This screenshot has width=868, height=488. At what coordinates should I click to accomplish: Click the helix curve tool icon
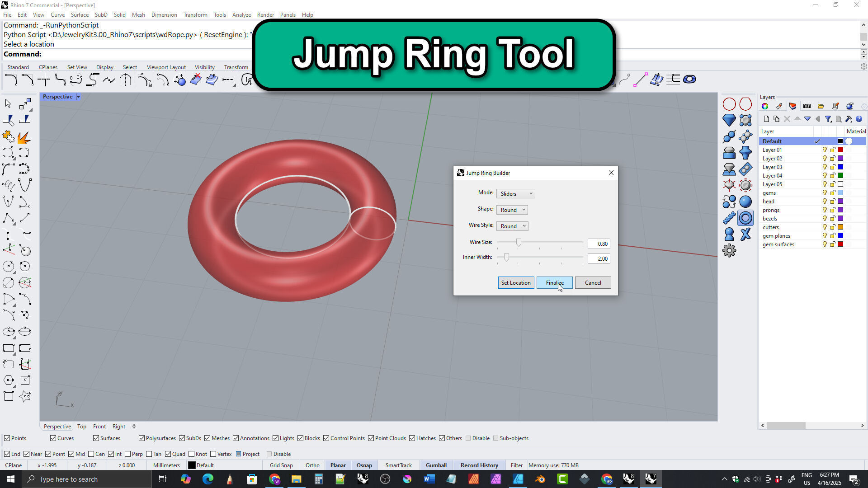[8, 185]
